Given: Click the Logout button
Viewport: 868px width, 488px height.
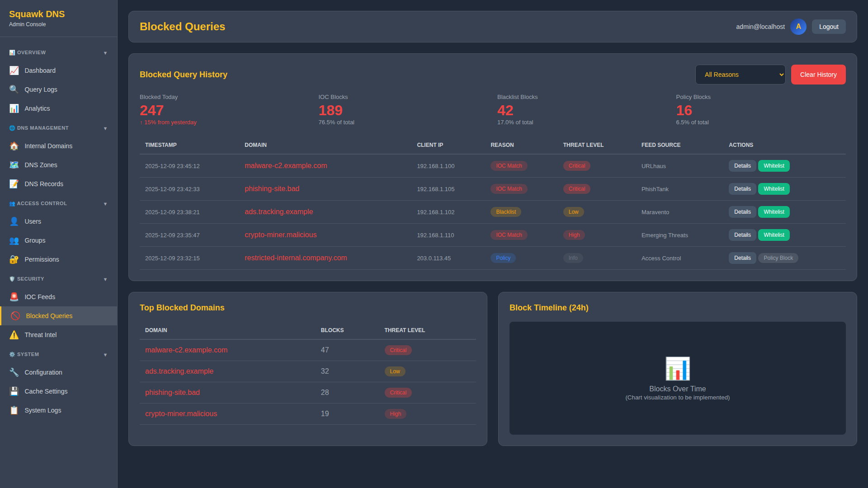Looking at the screenshot, I should pos(829,27).
